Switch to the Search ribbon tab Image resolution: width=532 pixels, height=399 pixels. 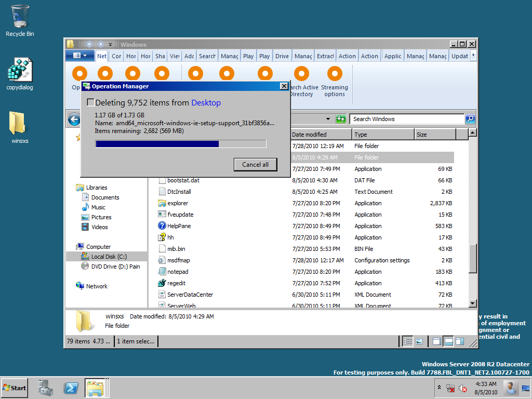click(207, 56)
